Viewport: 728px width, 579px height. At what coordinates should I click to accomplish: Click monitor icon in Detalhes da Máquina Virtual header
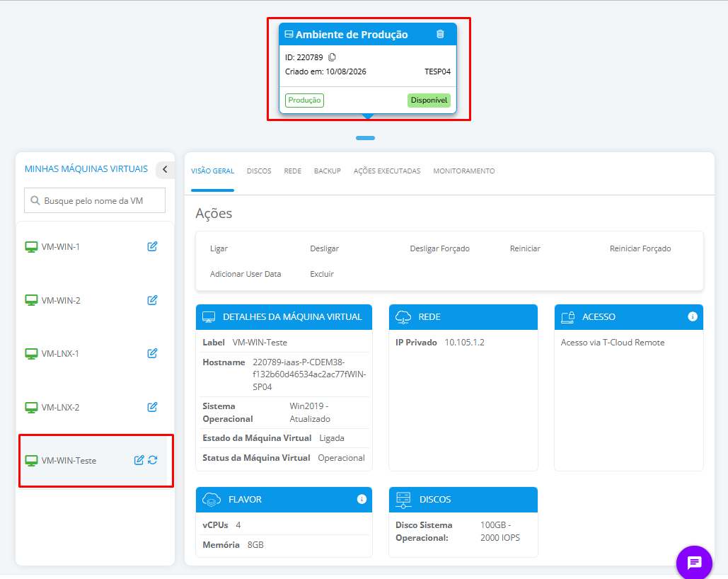(x=209, y=317)
